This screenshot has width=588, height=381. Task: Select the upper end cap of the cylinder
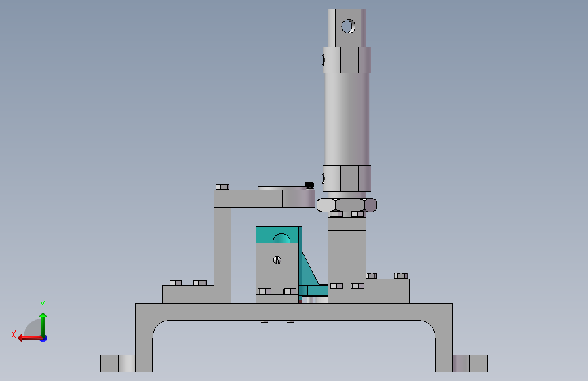point(347,60)
